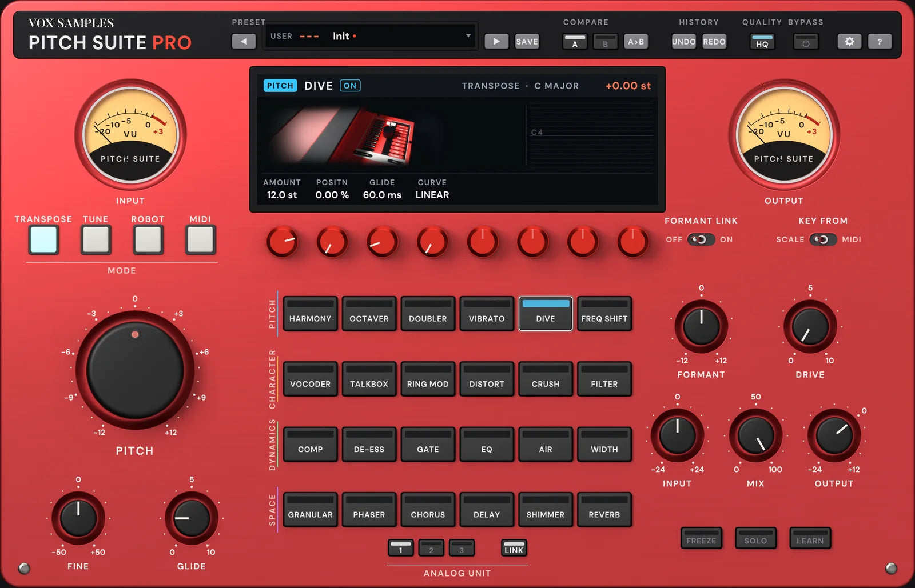Click the Drive knob
The image size is (915, 588).
(810, 327)
